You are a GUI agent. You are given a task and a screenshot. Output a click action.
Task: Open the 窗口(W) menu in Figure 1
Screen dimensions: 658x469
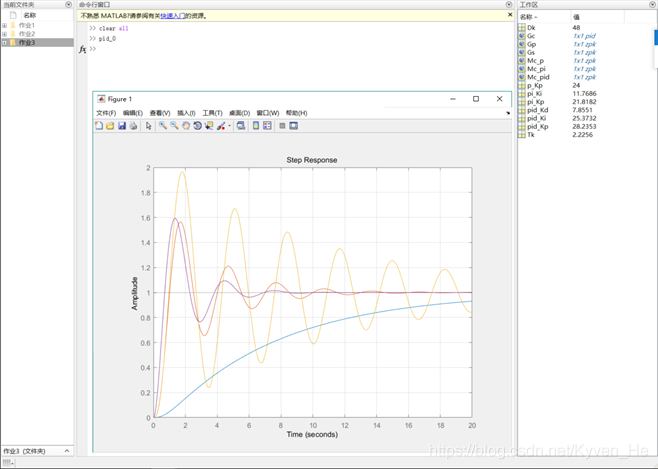coord(268,113)
